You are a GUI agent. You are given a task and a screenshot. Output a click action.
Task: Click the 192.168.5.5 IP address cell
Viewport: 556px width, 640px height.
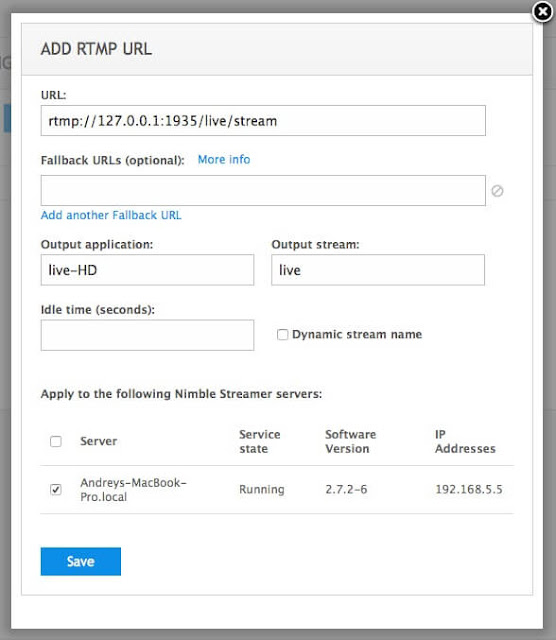(469, 489)
